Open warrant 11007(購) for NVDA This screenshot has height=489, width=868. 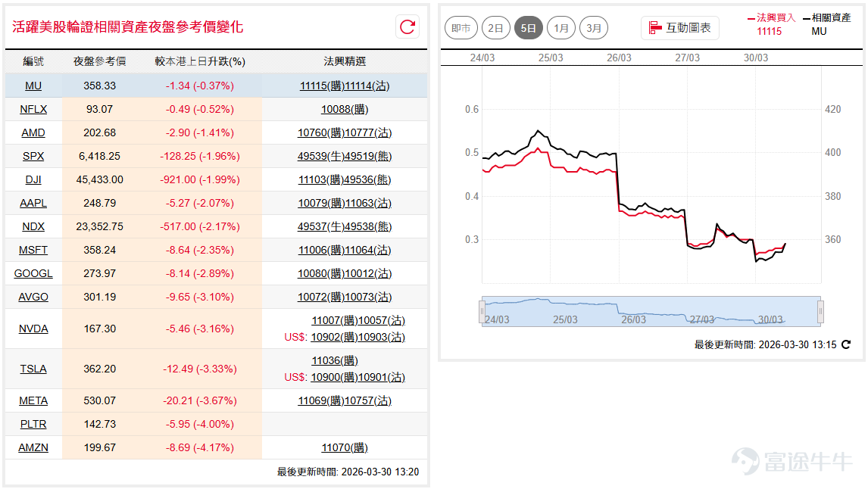(x=335, y=320)
